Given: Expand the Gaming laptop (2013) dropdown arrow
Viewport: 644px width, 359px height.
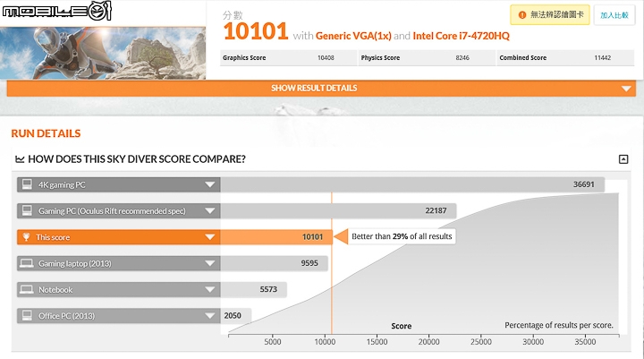Looking at the screenshot, I should (210, 263).
